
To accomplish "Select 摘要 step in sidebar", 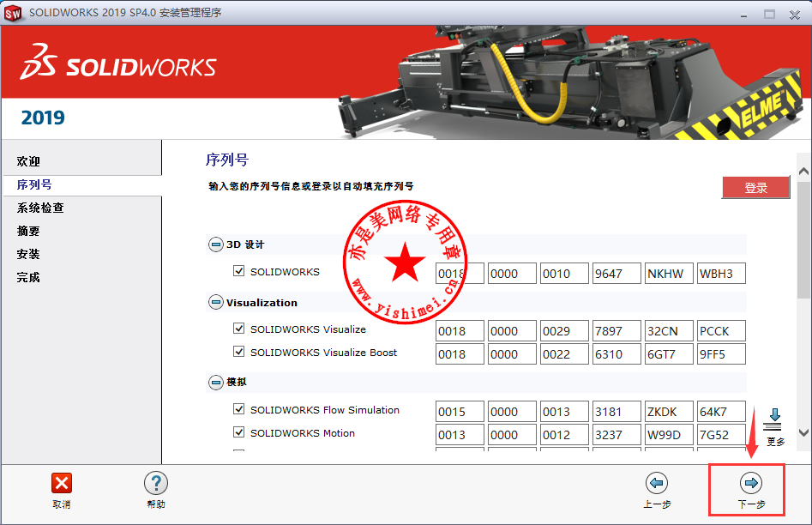I will coord(28,231).
